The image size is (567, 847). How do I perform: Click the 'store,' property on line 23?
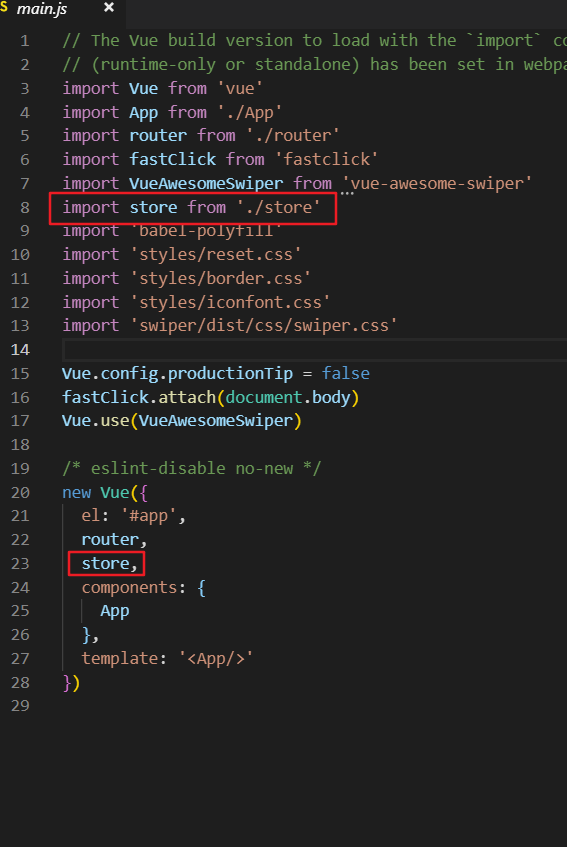tap(110, 564)
